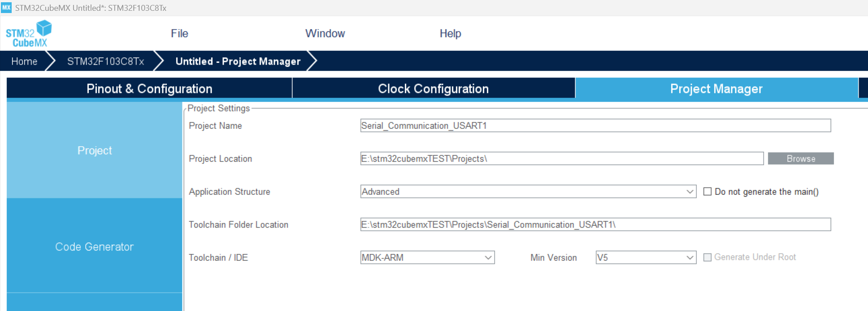
Task: Click the Toolchain / IDE label
Action: tap(218, 258)
